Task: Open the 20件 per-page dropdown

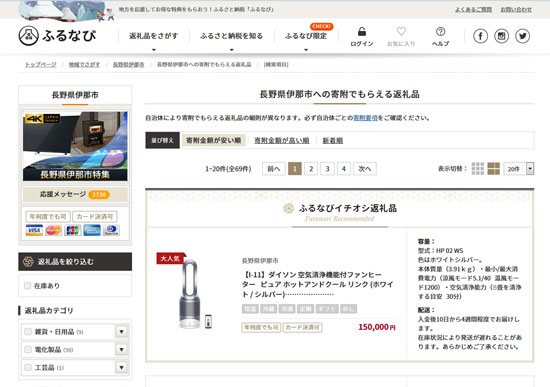Action: point(518,169)
